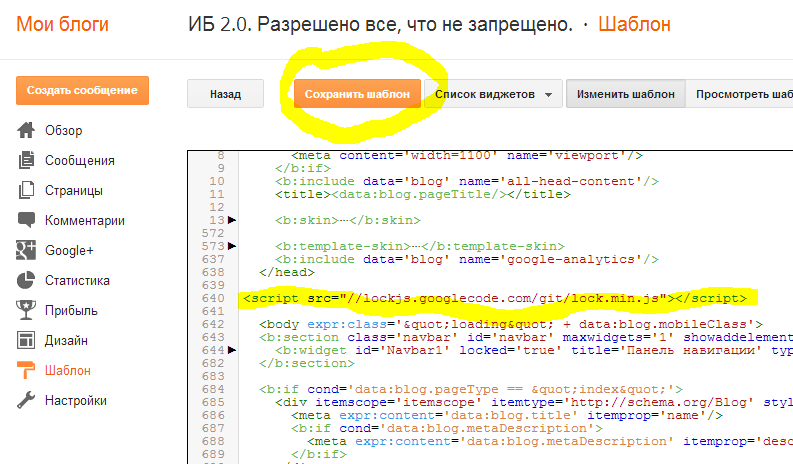Screen dimensions: 793x464
Task: Click the Обзор home icon
Action: (26, 130)
